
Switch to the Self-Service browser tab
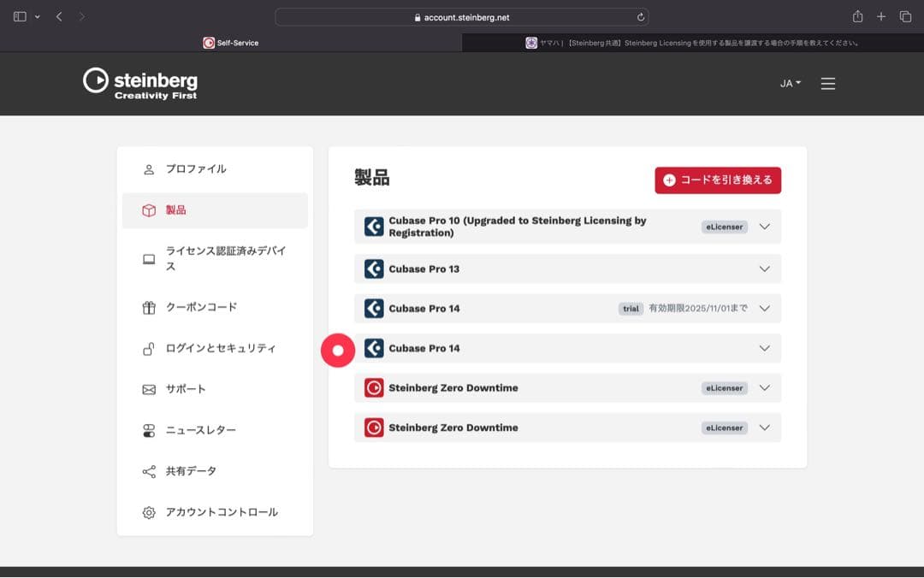[x=231, y=42]
